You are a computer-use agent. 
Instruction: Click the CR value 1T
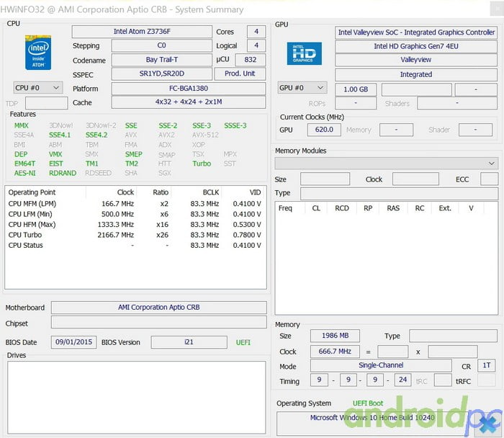(x=486, y=365)
